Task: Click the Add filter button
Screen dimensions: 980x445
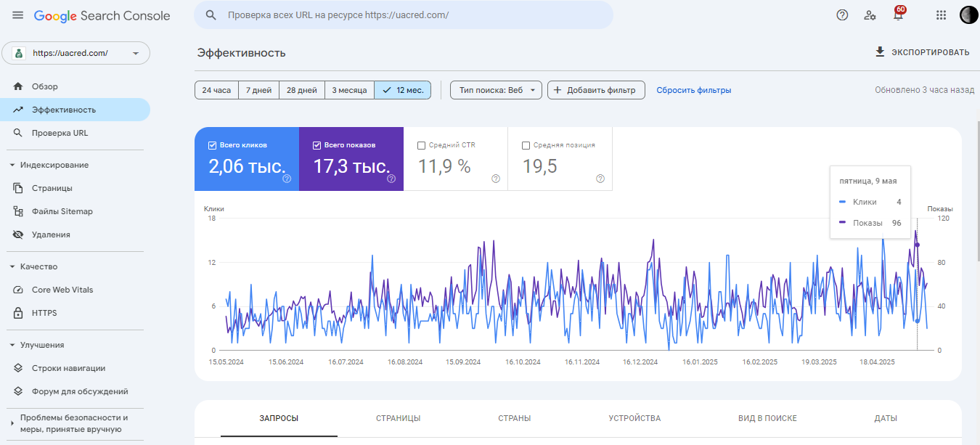Action: [595, 90]
